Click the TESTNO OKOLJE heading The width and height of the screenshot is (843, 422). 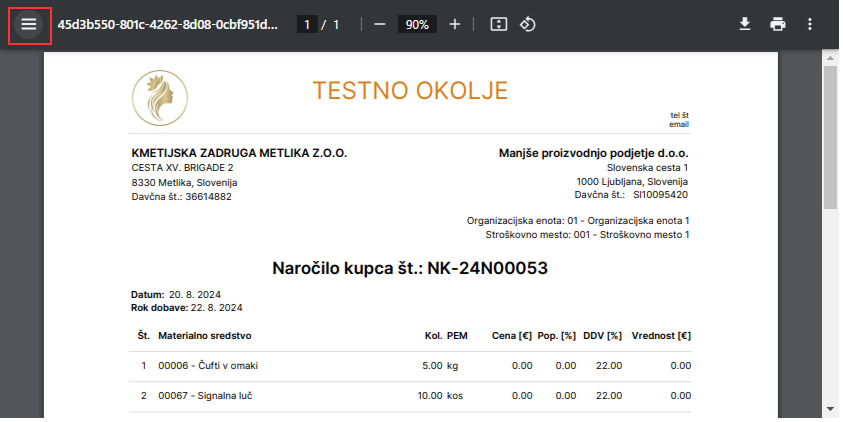(410, 91)
